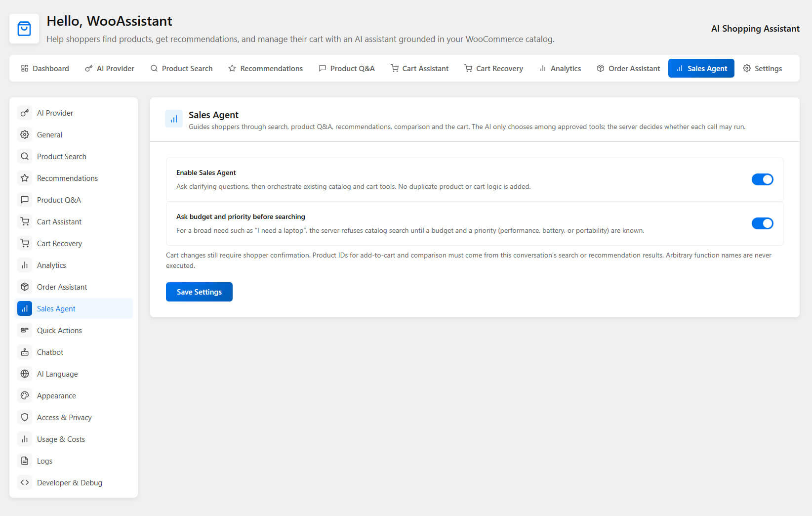Click the bar chart icon beside Analytics in sidebar
812x516 pixels.
pos(25,265)
